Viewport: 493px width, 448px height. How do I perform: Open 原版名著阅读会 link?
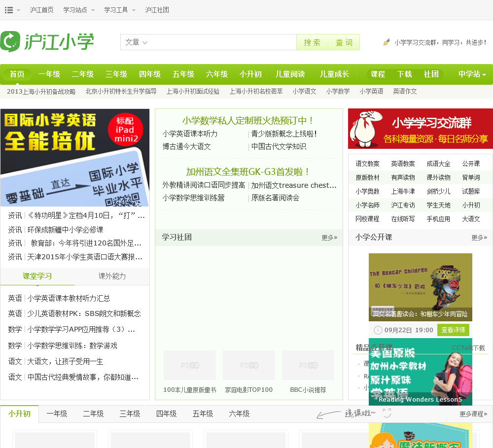pos(275,198)
